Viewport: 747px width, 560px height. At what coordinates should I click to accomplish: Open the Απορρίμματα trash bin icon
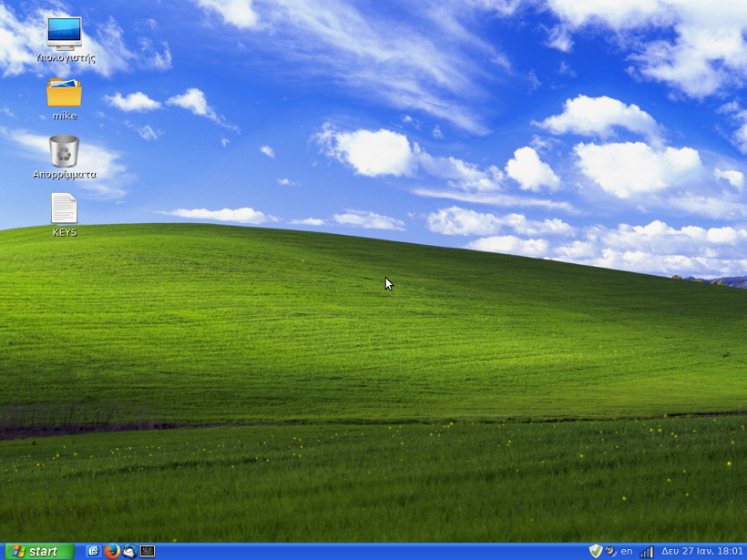click(64, 151)
